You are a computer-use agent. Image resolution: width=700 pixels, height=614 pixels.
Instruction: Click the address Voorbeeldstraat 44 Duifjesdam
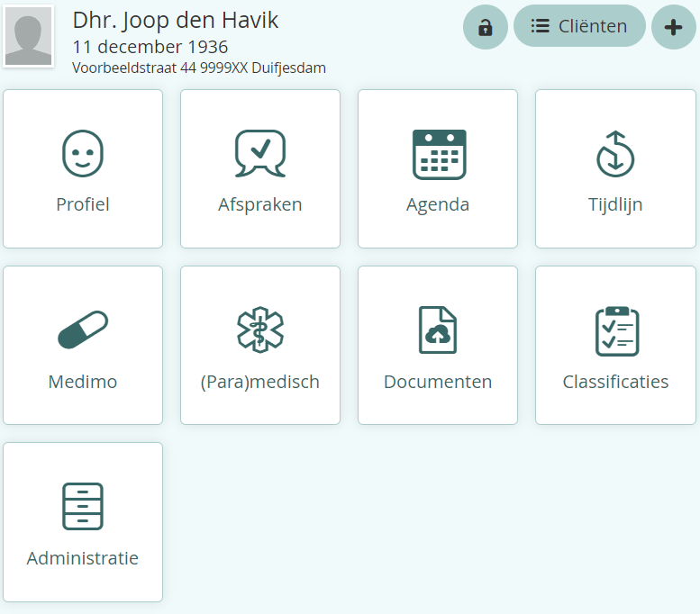tap(199, 68)
